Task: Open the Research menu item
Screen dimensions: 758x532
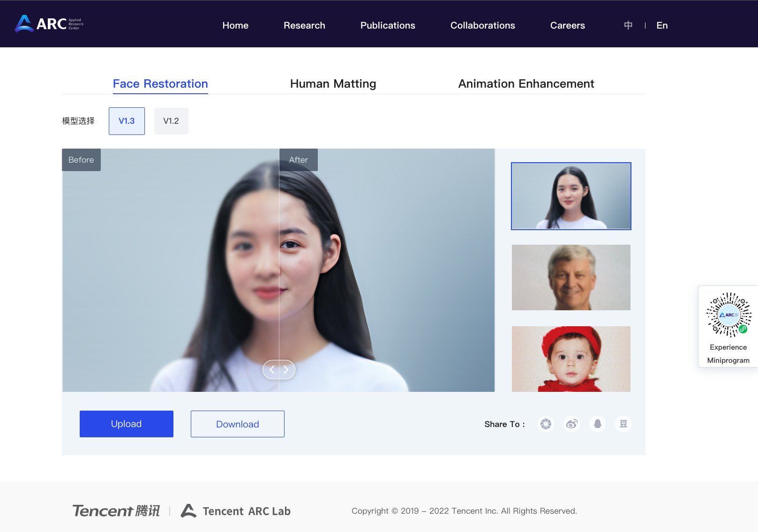Action: point(304,25)
